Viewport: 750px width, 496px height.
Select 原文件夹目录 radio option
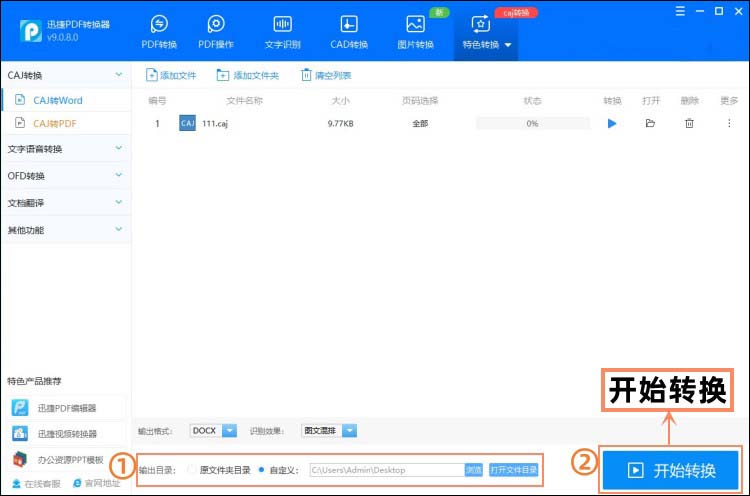pyautogui.click(x=220, y=470)
